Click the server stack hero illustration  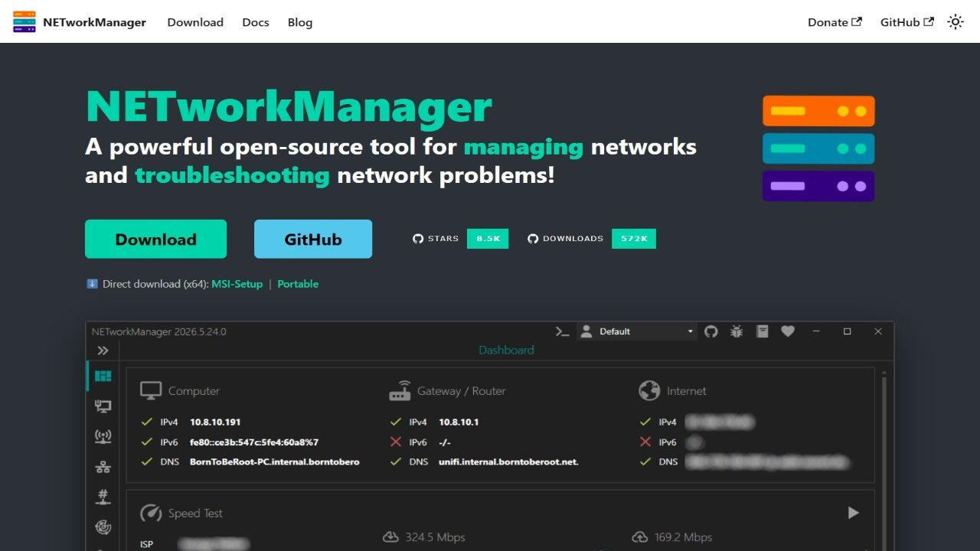(818, 148)
